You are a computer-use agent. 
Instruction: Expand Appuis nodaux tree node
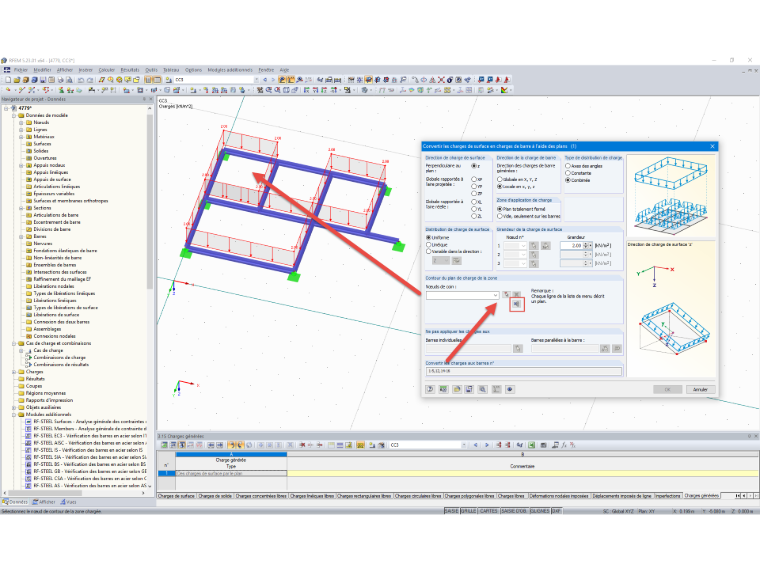pos(21,165)
